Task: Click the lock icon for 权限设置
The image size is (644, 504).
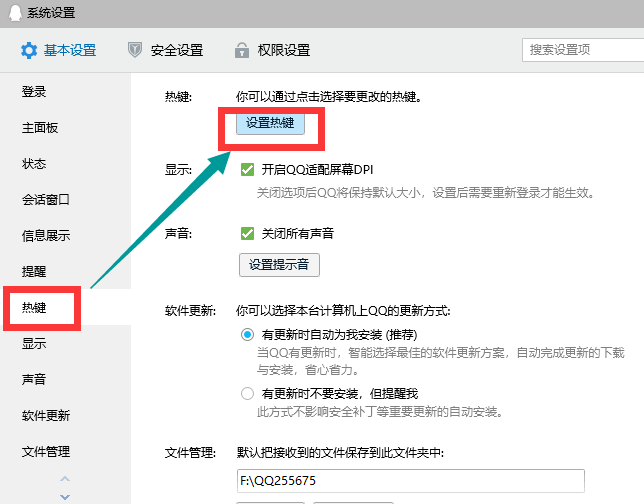Action: point(241,50)
